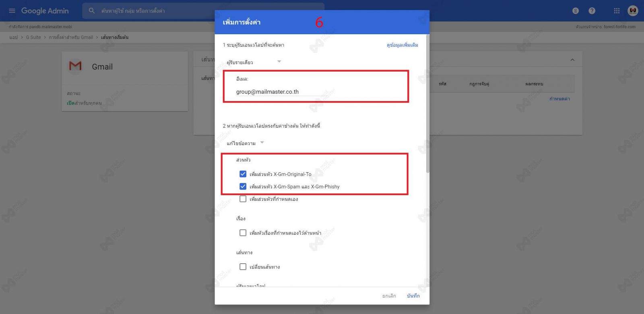Click the รหัส column header
This screenshot has width=644, height=314.
click(x=442, y=84)
